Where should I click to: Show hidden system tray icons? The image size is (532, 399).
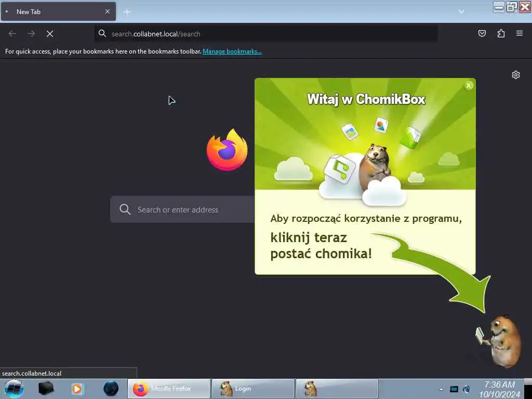(441, 389)
